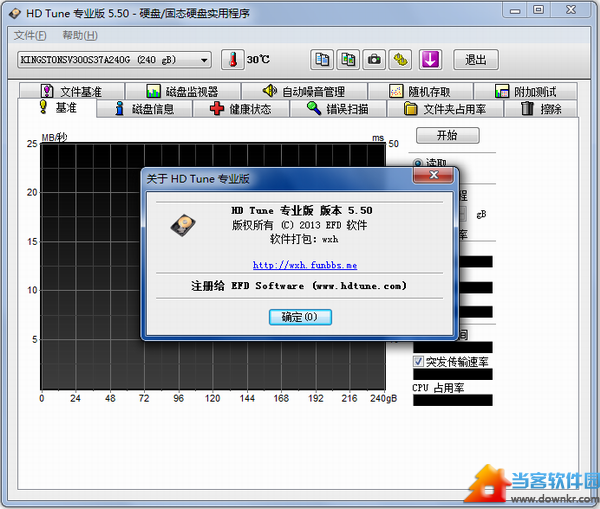600x509 pixels.
Task: Select the 基准 benchmark tab
Action: (x=57, y=108)
